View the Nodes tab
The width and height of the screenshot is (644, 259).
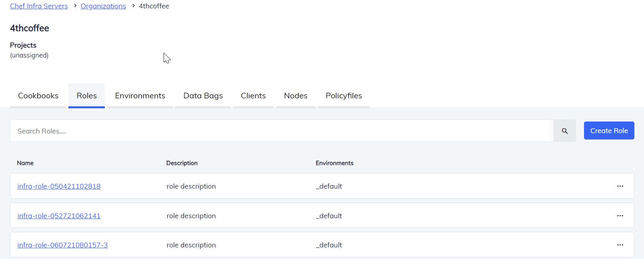(x=296, y=96)
